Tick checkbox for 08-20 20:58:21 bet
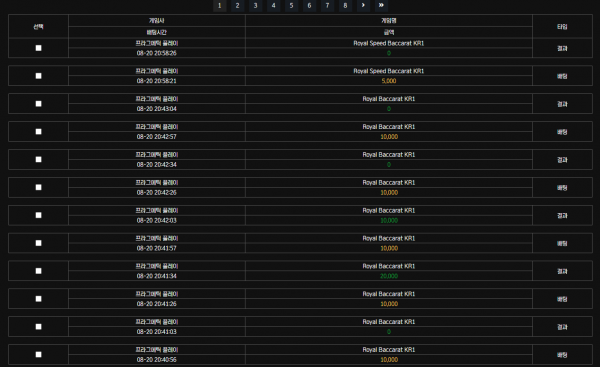Viewport: 600px width, 367px height. point(38,76)
